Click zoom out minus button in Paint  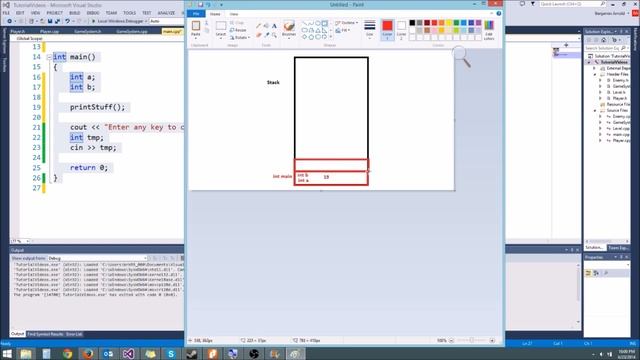[x=451, y=340]
